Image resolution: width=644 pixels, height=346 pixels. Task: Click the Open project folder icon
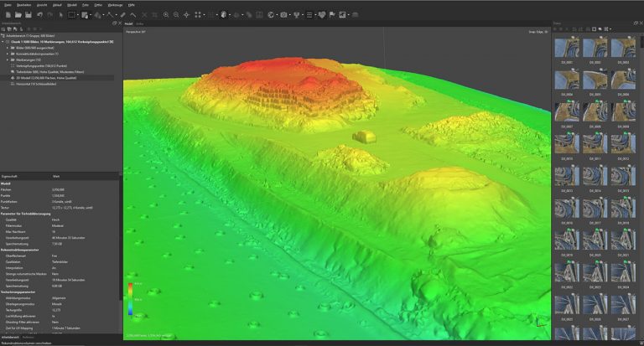pyautogui.click(x=17, y=15)
